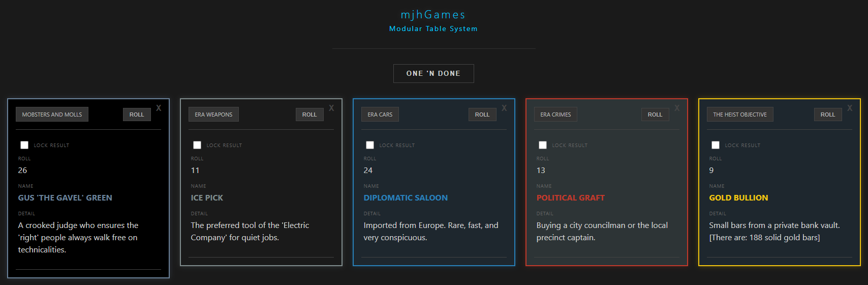Open the Era Weapons table selector

pyautogui.click(x=213, y=115)
